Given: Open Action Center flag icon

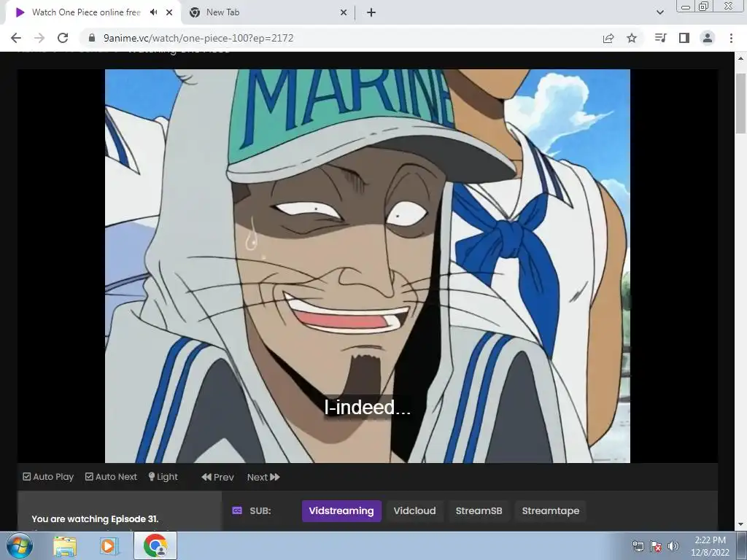Looking at the screenshot, I should [656, 546].
